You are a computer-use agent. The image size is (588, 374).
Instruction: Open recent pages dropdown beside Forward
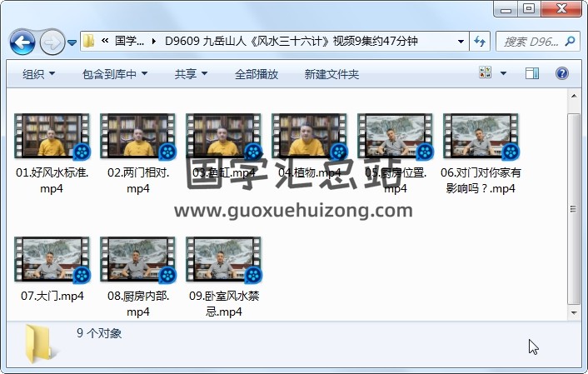pyautogui.click(x=72, y=42)
